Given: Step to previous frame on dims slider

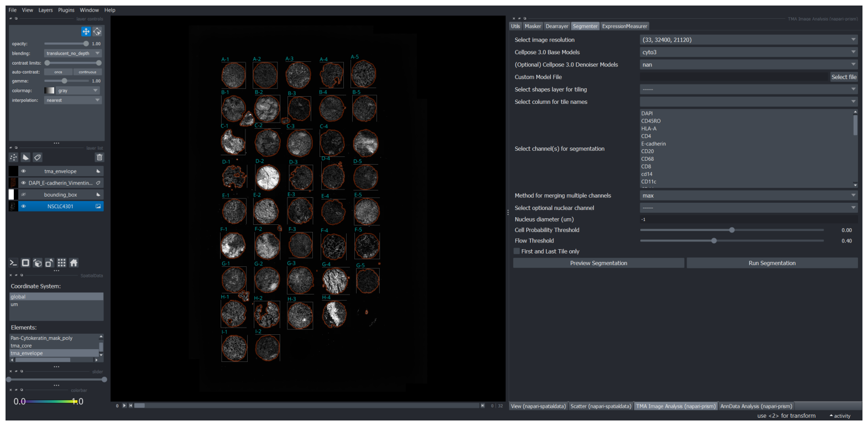Looking at the screenshot, I should tap(130, 406).
